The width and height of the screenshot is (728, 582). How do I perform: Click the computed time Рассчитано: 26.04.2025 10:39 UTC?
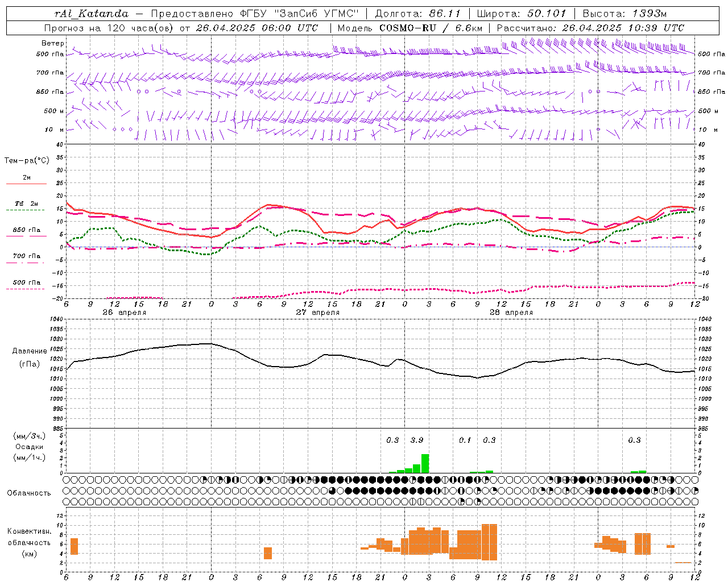590,28
